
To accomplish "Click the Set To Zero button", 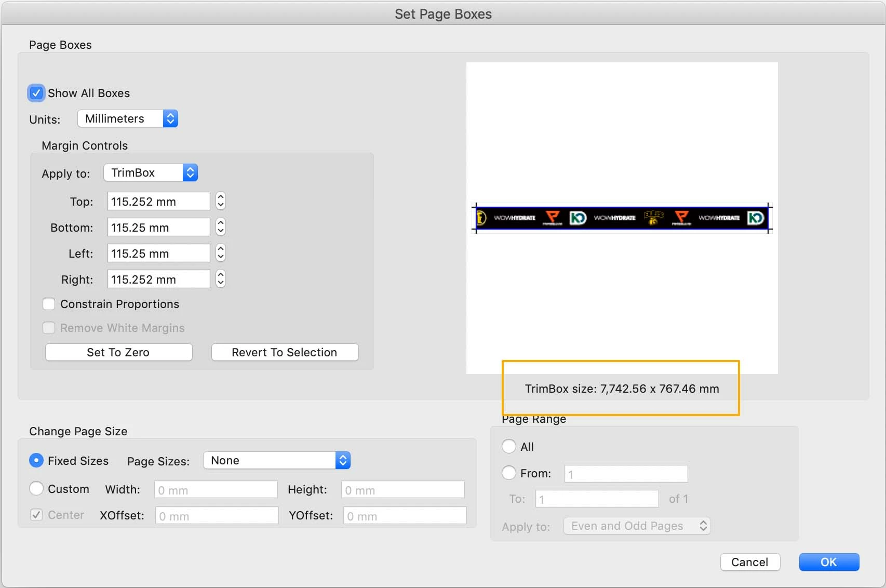I will tap(118, 352).
